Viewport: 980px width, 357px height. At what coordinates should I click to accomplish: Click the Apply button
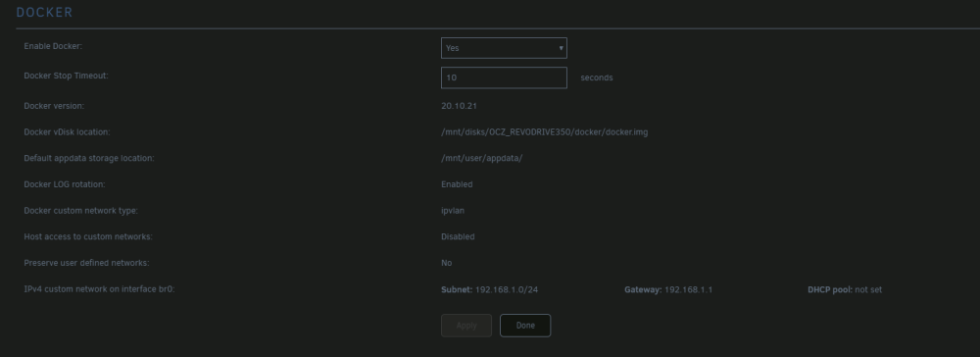(466, 326)
